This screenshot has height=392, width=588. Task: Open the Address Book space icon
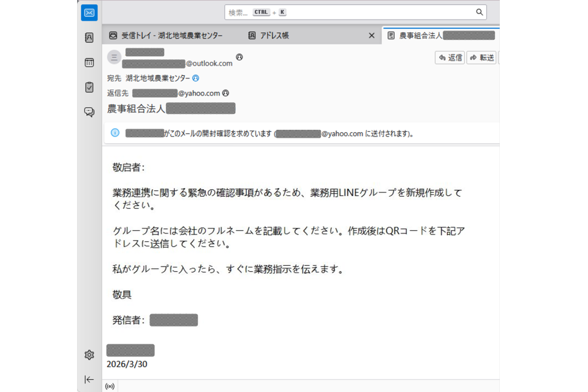point(89,38)
